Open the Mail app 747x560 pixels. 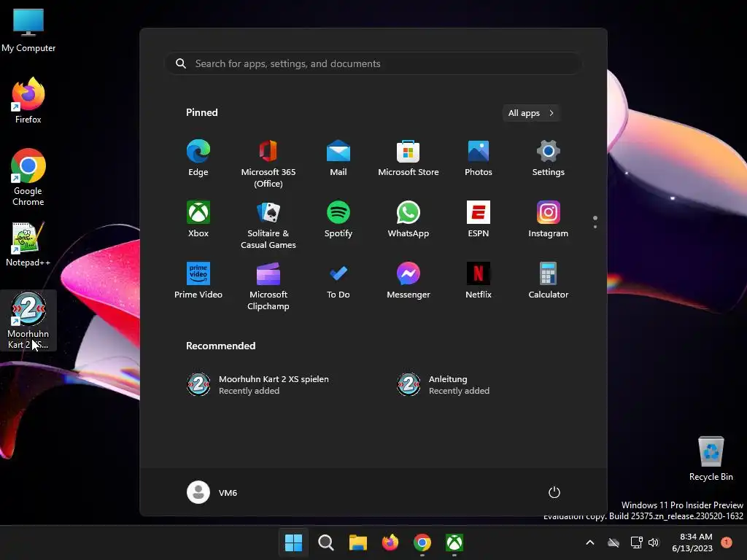click(x=338, y=158)
